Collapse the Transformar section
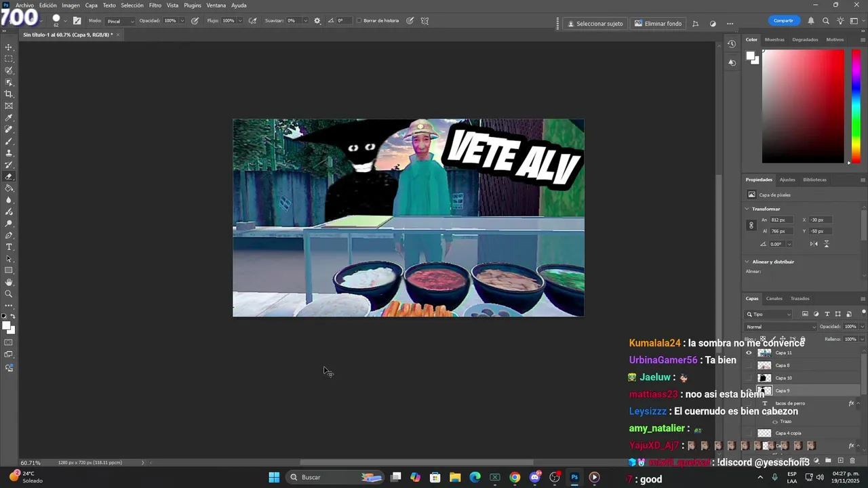The width and height of the screenshot is (868, 488). click(747, 209)
